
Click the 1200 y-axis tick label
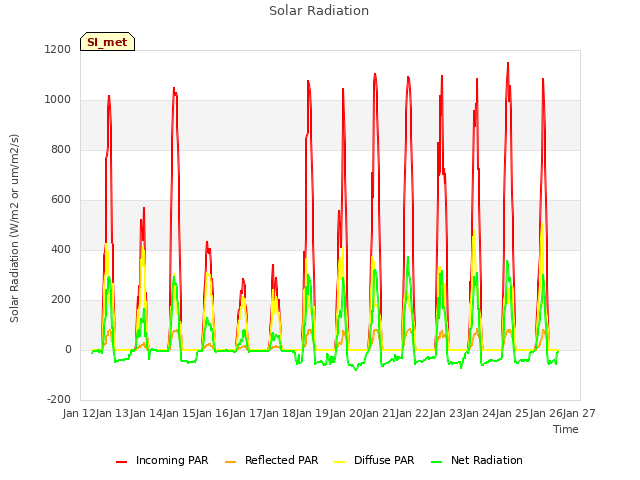58,49
